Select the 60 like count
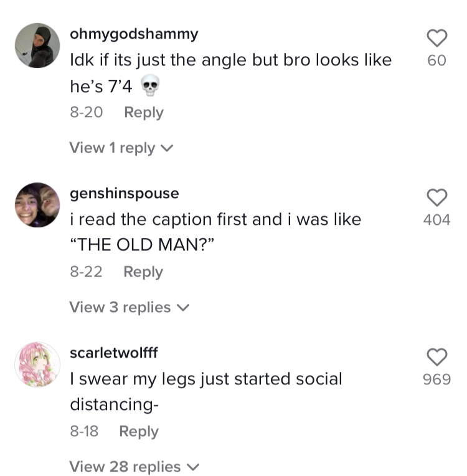The width and height of the screenshot is (467, 476). tap(437, 60)
